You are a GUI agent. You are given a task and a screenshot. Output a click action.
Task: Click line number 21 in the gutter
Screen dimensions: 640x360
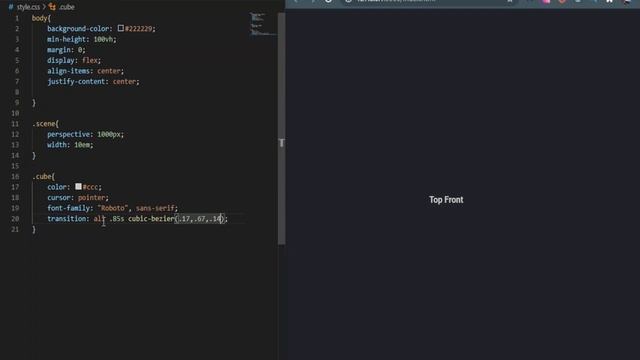pos(15,229)
